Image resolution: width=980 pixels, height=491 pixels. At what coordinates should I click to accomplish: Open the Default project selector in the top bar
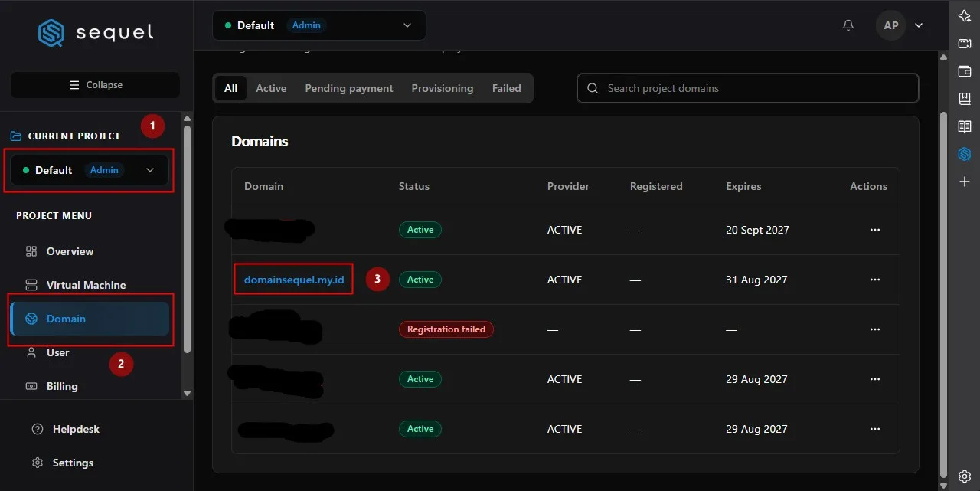click(x=319, y=25)
